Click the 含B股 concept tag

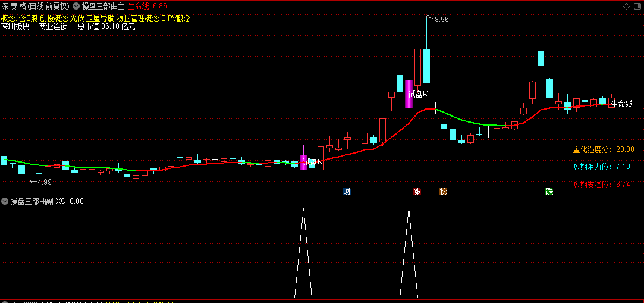[29, 18]
